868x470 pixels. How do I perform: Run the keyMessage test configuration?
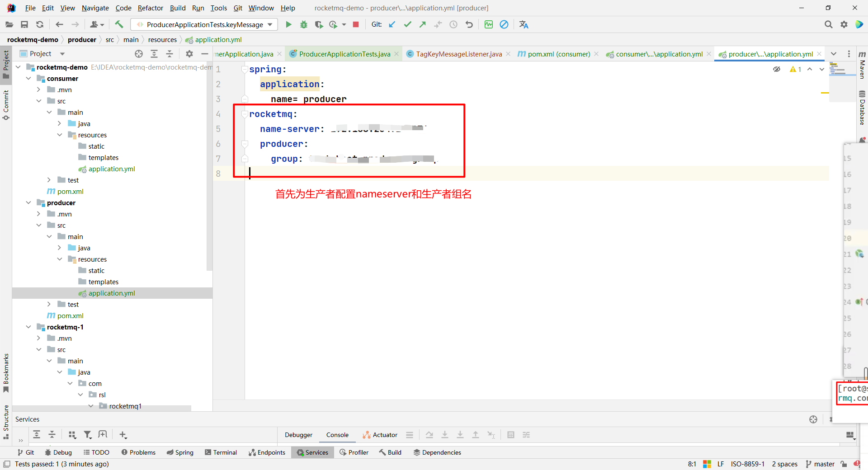click(x=288, y=24)
